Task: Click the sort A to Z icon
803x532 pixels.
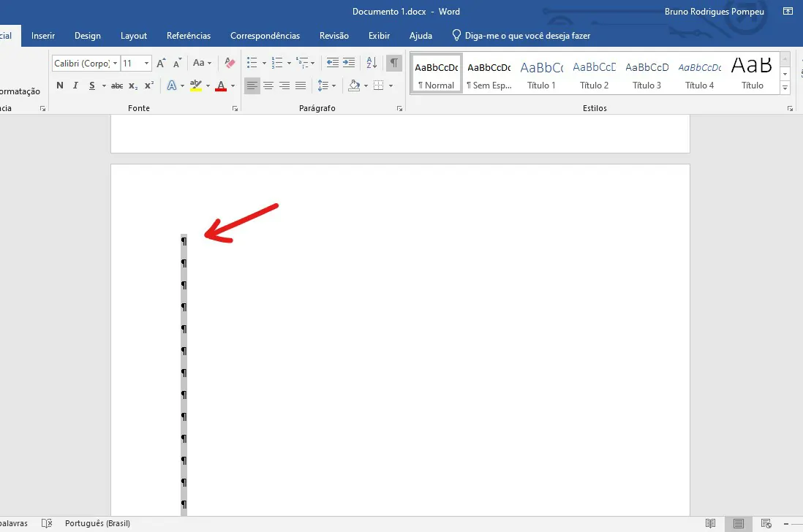Action: coord(372,63)
